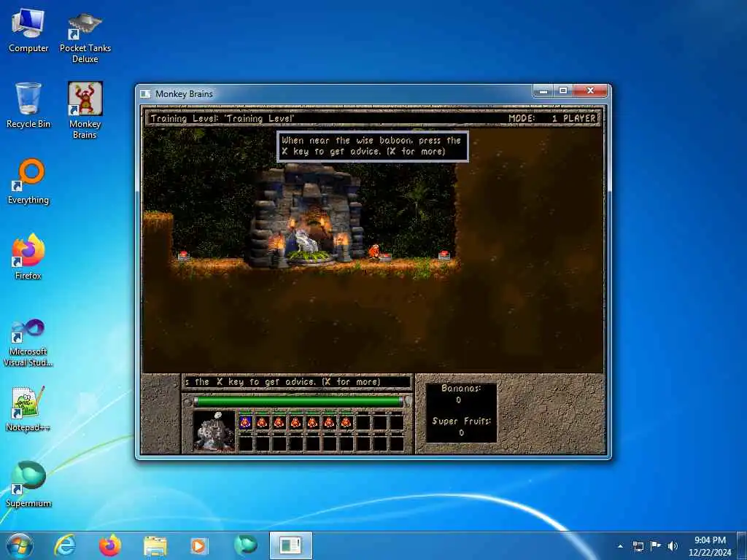Select the Notepad++ desktop shortcut
The height and width of the screenshot is (560, 747).
click(x=28, y=408)
